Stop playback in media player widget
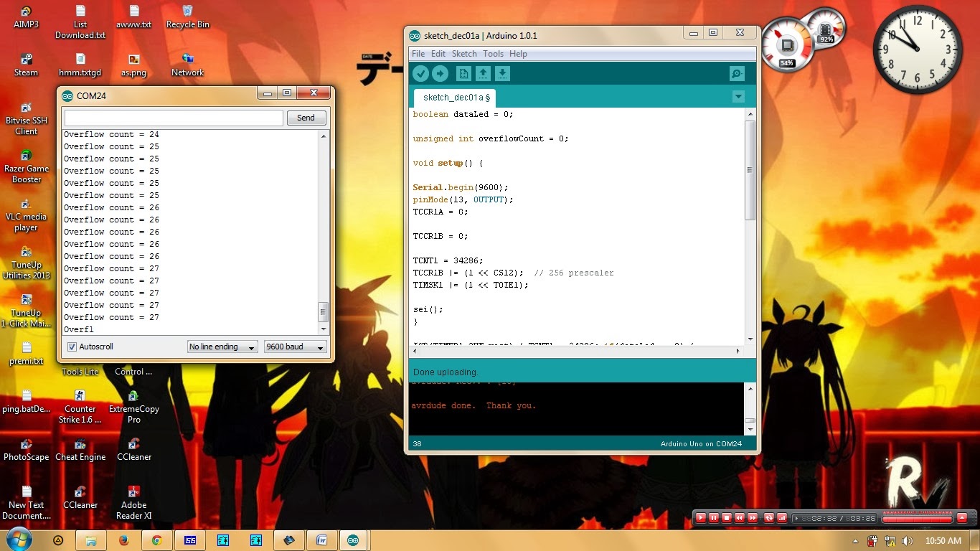Screen dimensions: 980x551 [727, 517]
